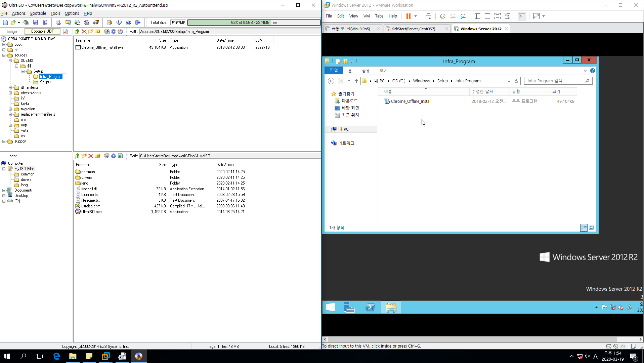Click UltraISO Save floppy-disk icon

[36, 23]
